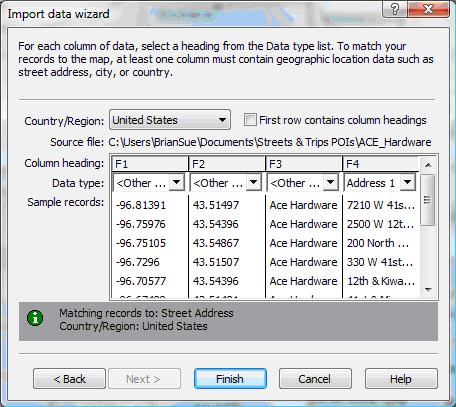The height and width of the screenshot is (407, 456).
Task: Click the Finish button
Action: pyautogui.click(x=230, y=379)
